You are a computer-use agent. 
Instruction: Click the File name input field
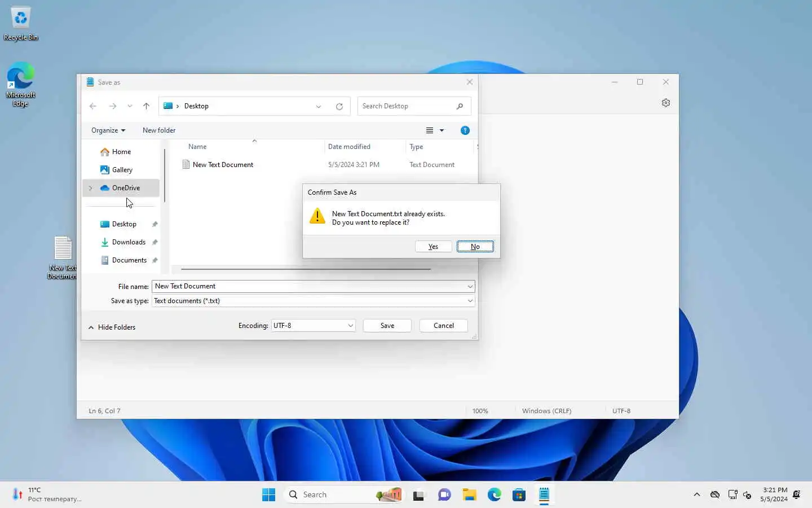313,286
